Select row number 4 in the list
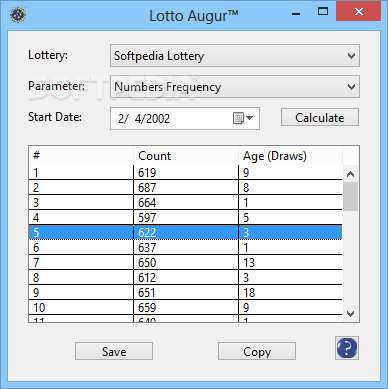This screenshot has height=389, width=388. click(x=186, y=218)
